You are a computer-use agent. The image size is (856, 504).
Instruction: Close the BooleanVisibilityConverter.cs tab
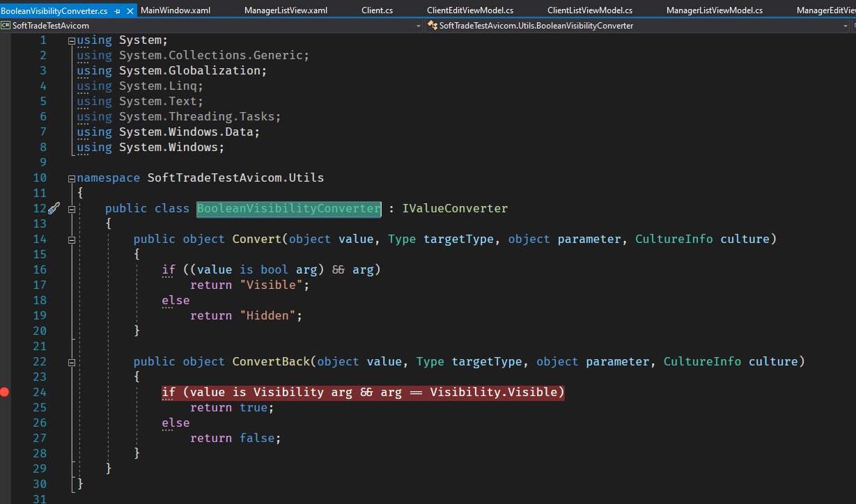[130, 11]
